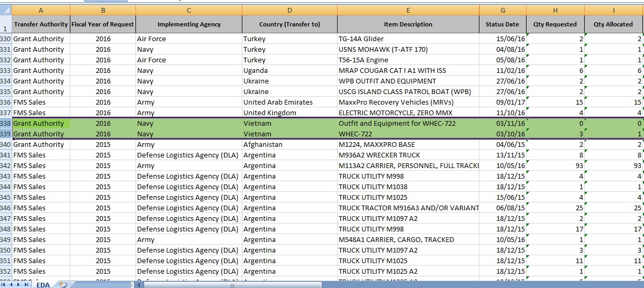Click the Qty Allocated header cell

(613, 24)
